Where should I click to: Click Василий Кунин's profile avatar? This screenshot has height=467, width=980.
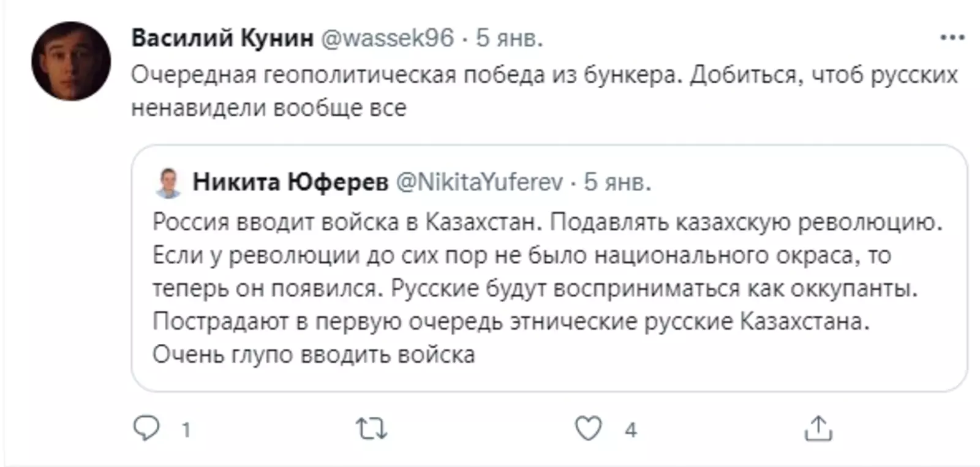click(71, 61)
